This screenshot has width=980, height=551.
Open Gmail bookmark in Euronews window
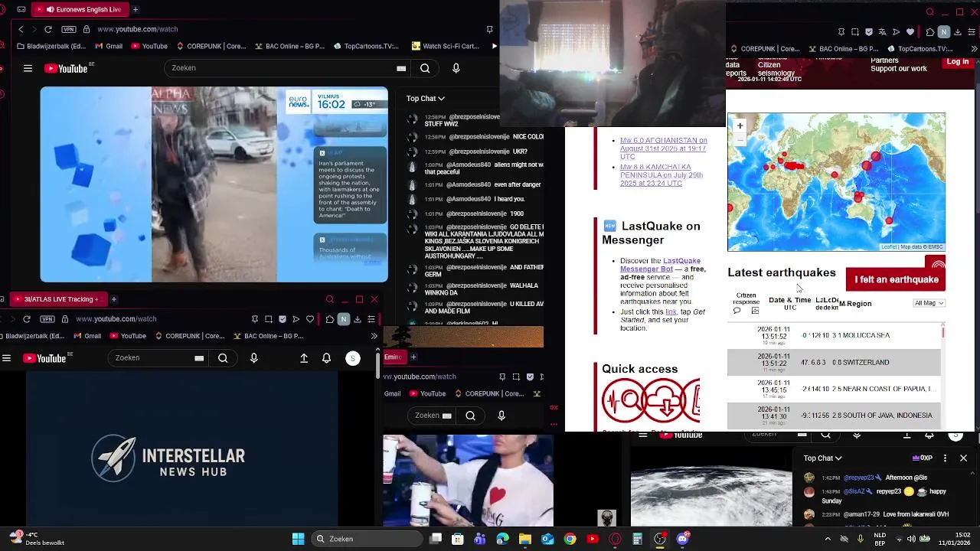(109, 46)
